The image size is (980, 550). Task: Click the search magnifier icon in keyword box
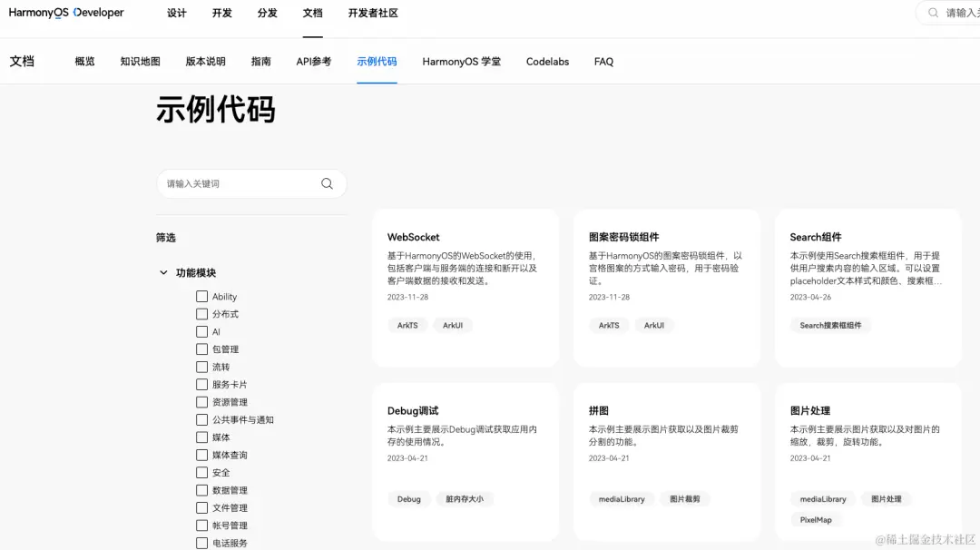point(327,183)
